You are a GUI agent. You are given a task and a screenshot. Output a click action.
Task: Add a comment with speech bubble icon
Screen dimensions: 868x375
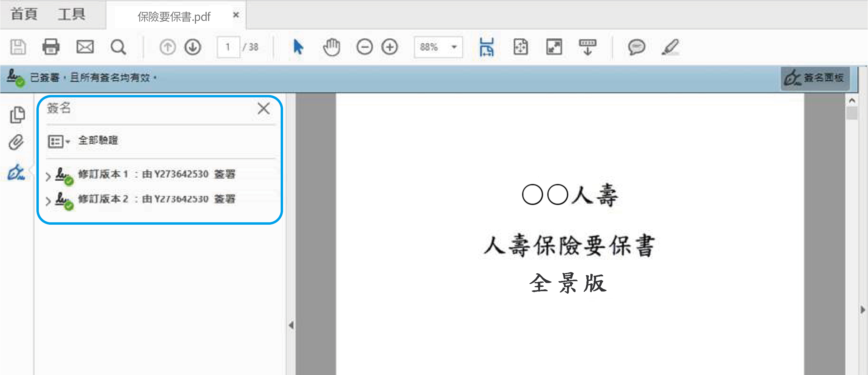[636, 47]
